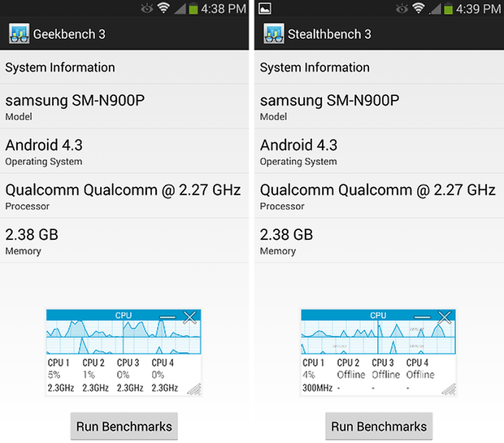Tap the picture notification icon in status bar
This screenshot has width=504, height=443.
[265, 9]
